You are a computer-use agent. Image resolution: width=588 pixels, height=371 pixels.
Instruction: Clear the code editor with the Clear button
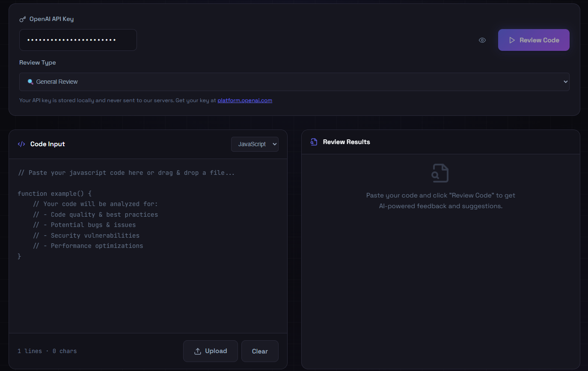(x=260, y=351)
